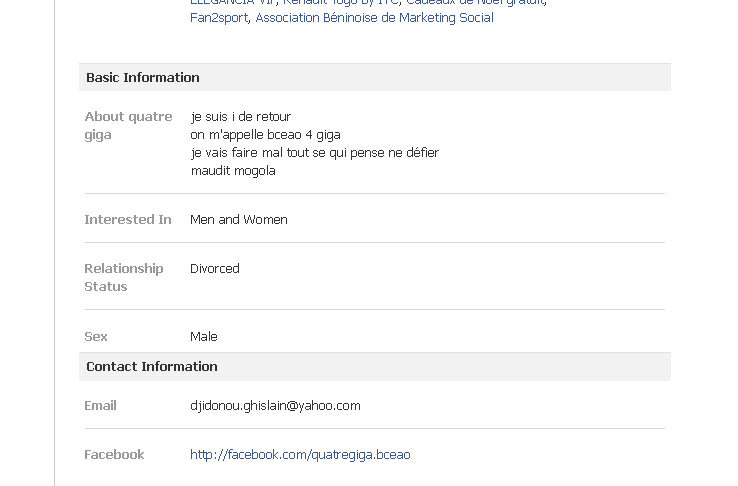Click the Facebook field label
Screen dimensions: 738x486
click(x=114, y=454)
